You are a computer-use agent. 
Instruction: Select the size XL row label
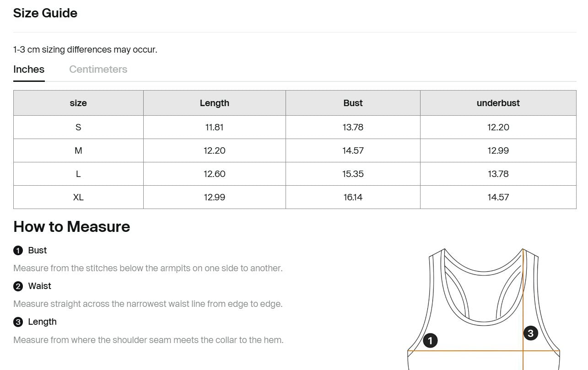click(78, 197)
